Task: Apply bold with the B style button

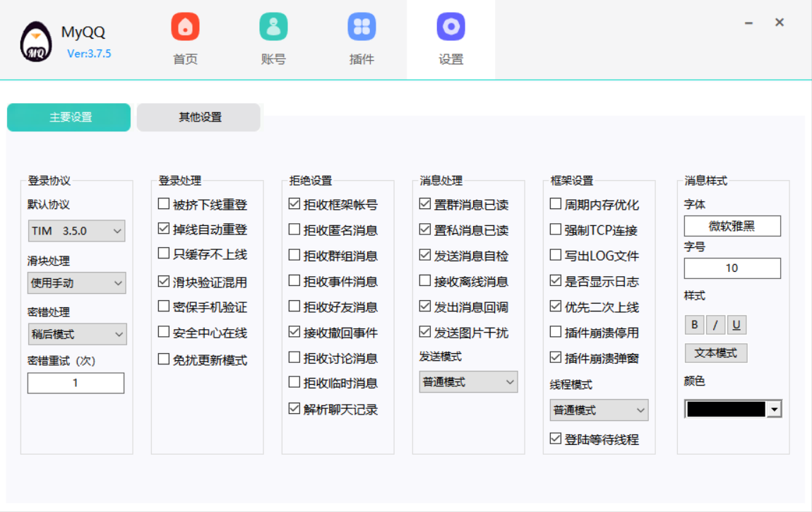Action: [x=694, y=324]
